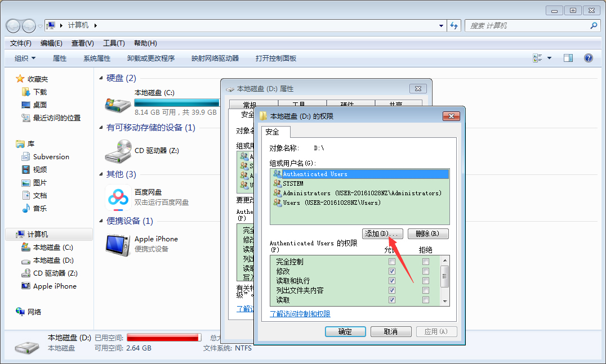Show the preview pane via its toolbar icon
606x364 pixels.
(x=568, y=57)
